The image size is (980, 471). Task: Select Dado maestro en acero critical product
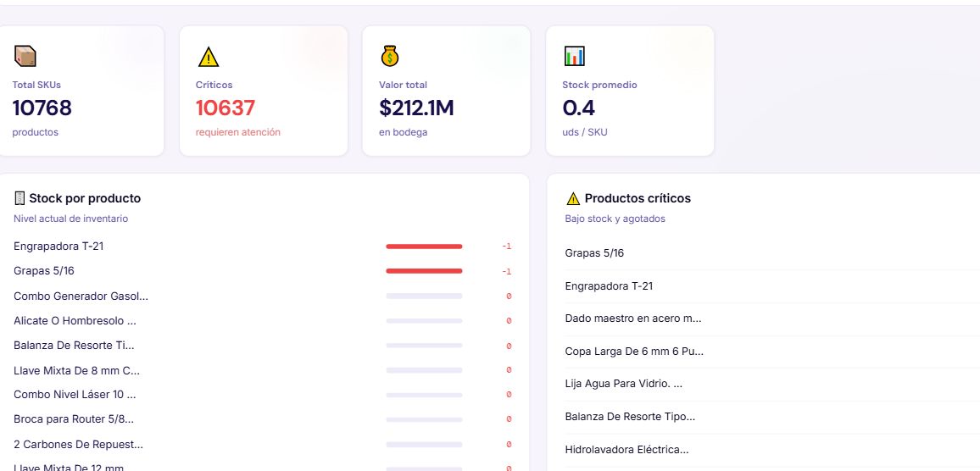click(771, 319)
